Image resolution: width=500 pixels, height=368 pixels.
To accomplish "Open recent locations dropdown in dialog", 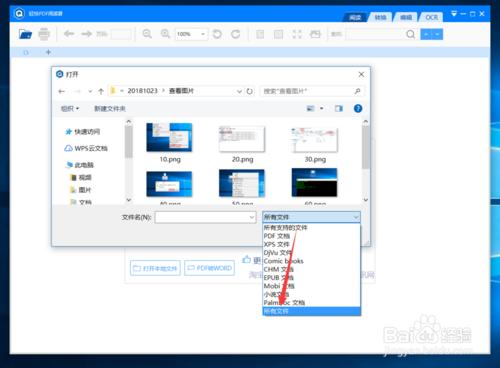I will 90,91.
